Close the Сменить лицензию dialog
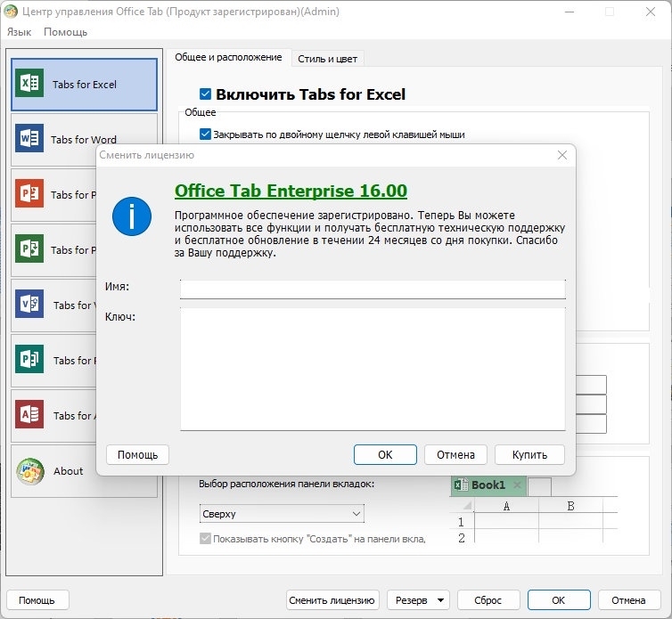 pos(562,155)
